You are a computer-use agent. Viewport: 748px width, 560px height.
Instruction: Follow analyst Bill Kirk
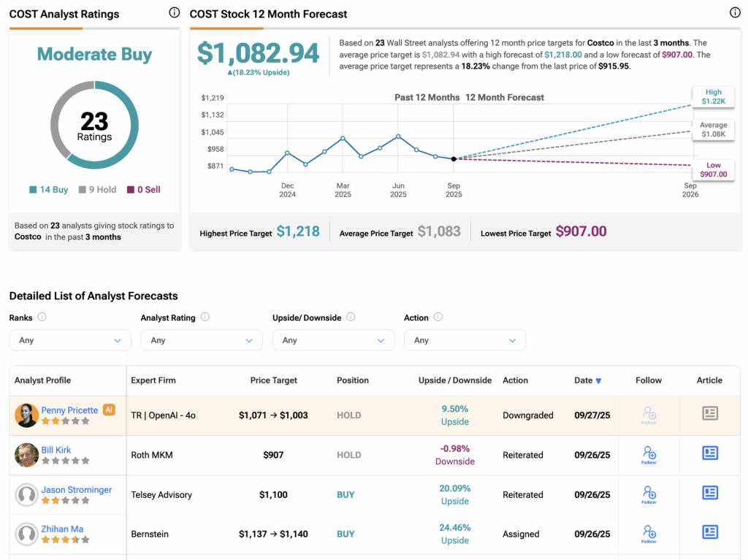[x=649, y=455]
